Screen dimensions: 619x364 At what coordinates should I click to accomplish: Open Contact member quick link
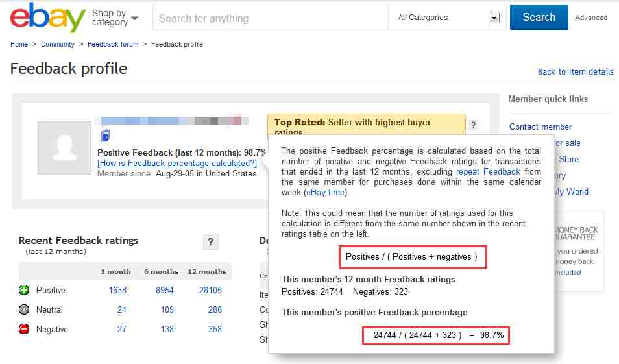click(540, 127)
